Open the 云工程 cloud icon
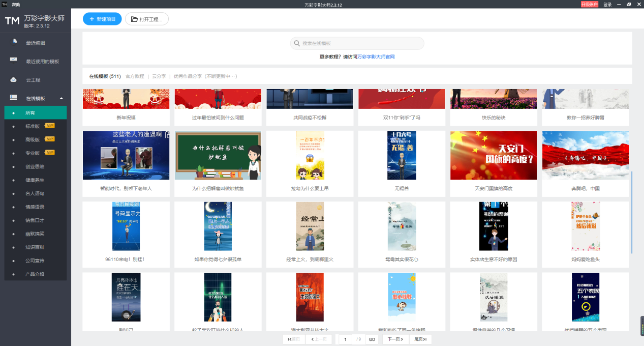The height and width of the screenshot is (346, 644). click(14, 79)
